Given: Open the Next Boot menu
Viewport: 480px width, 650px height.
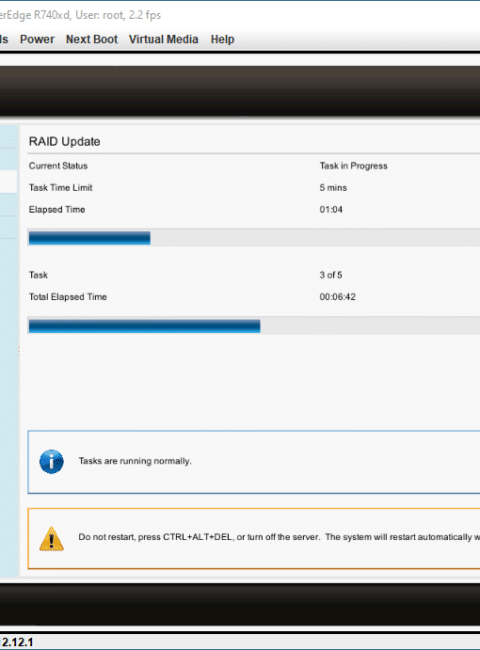Looking at the screenshot, I should pos(92,39).
